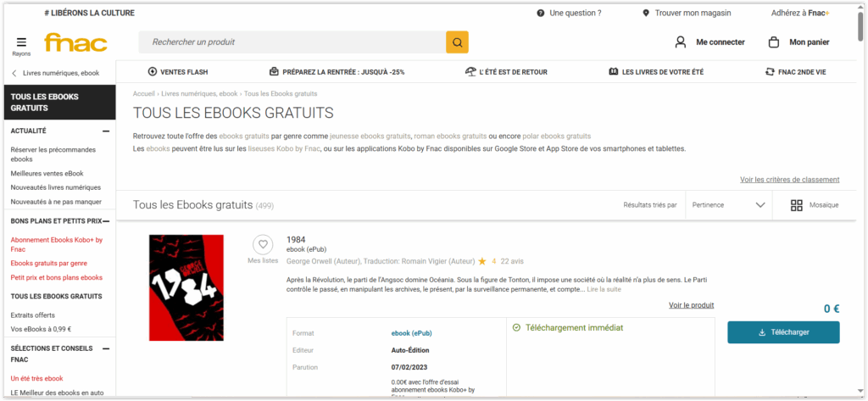Open L'été est de retour menu item

click(506, 72)
